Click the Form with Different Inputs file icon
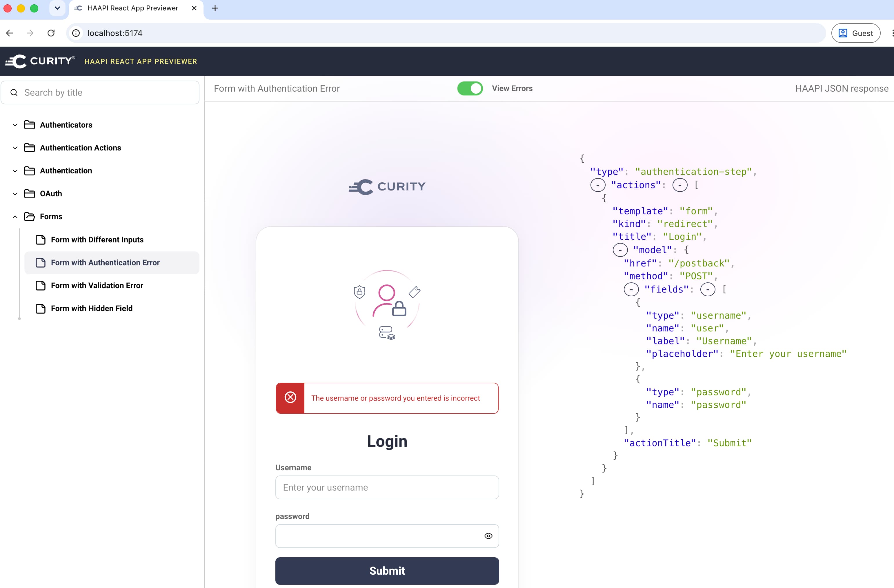The height and width of the screenshot is (588, 894). [x=41, y=240]
